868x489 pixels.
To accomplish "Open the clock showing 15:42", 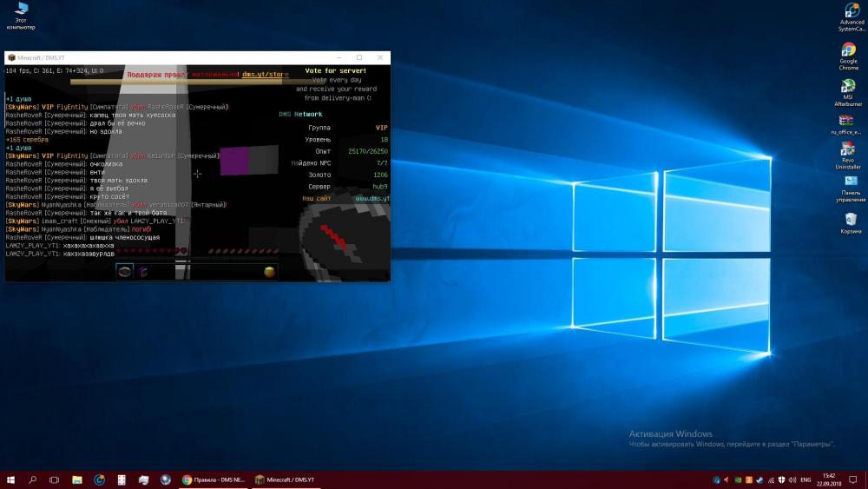I will tap(829, 479).
